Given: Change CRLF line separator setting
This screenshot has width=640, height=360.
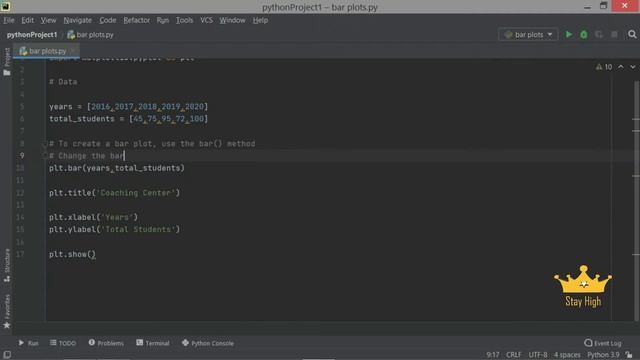Looking at the screenshot, I should pos(514,355).
